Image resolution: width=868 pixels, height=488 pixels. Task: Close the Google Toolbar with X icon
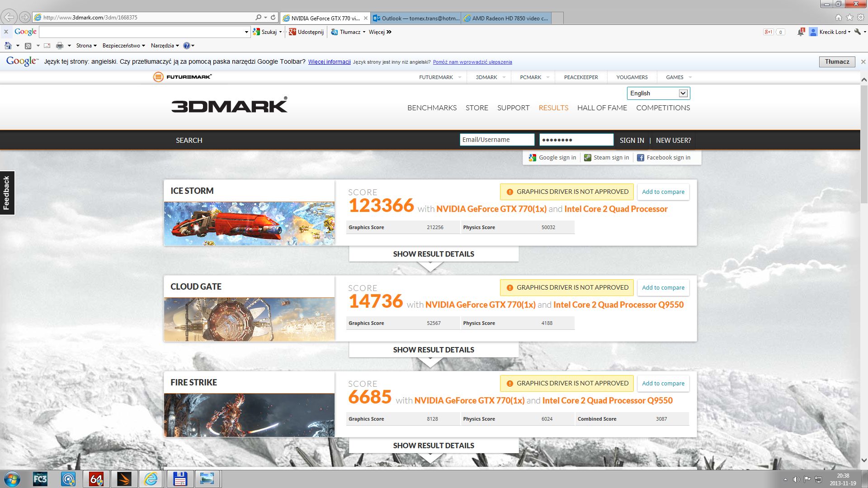pyautogui.click(x=6, y=32)
